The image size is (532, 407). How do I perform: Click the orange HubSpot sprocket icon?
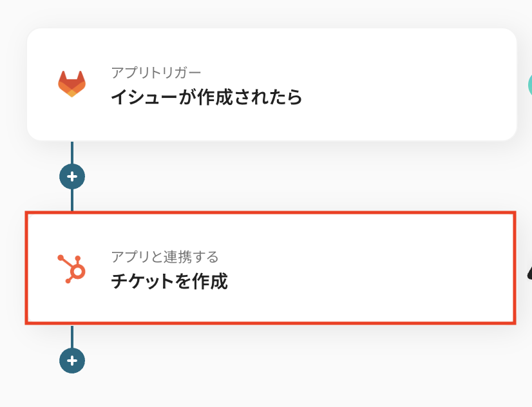(x=71, y=269)
